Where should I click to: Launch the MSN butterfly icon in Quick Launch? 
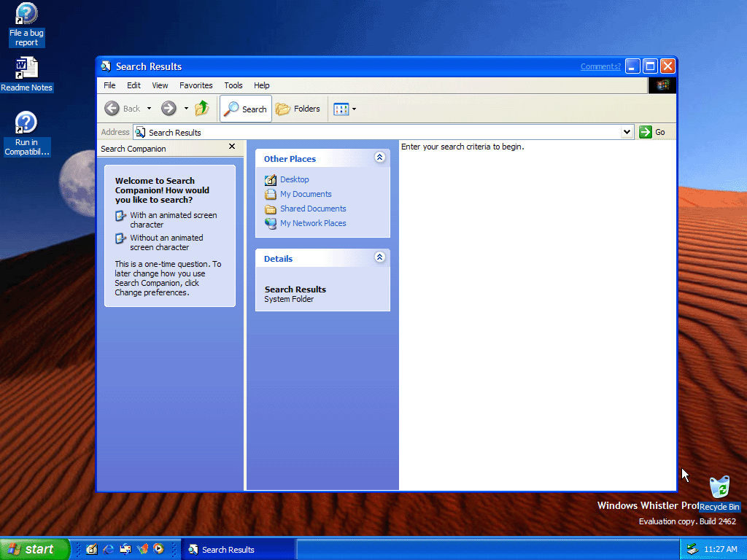tap(142, 550)
